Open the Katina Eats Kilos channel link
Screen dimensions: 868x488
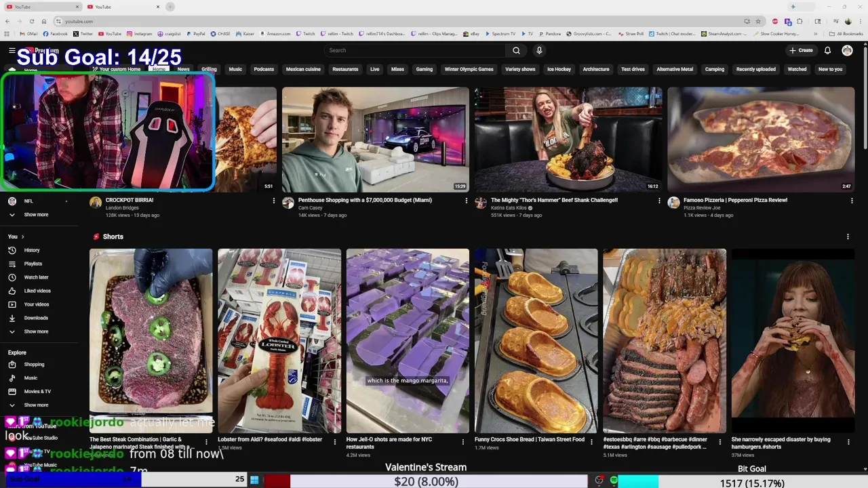(x=508, y=208)
